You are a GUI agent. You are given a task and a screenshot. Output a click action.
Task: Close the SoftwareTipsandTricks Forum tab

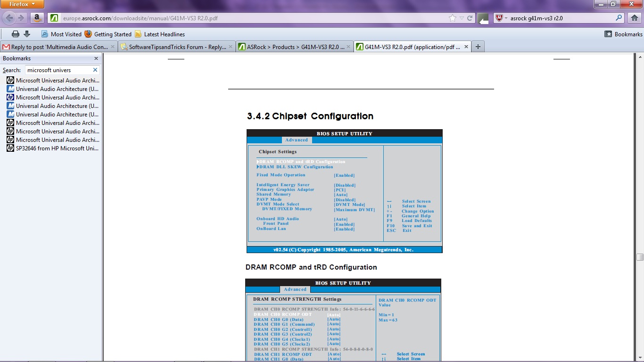[231, 47]
